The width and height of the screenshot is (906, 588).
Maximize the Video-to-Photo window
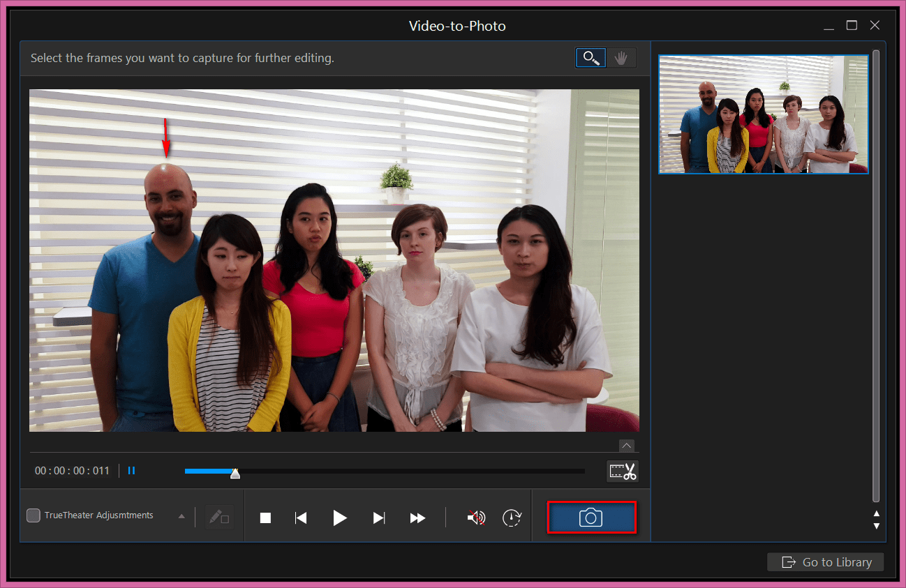point(852,25)
